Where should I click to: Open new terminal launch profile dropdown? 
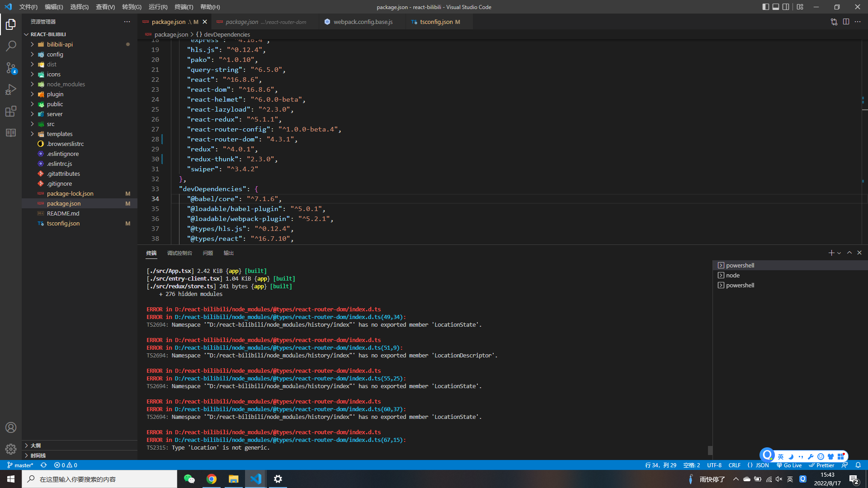pyautogui.click(x=839, y=253)
